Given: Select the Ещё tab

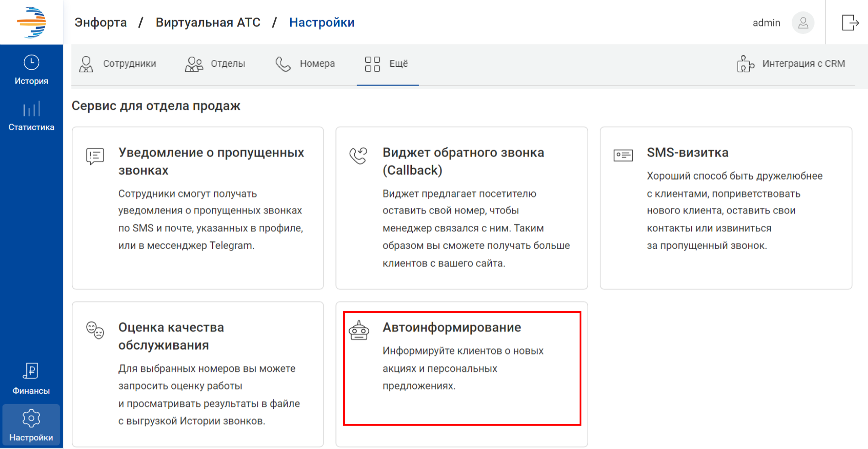Looking at the screenshot, I should (388, 64).
